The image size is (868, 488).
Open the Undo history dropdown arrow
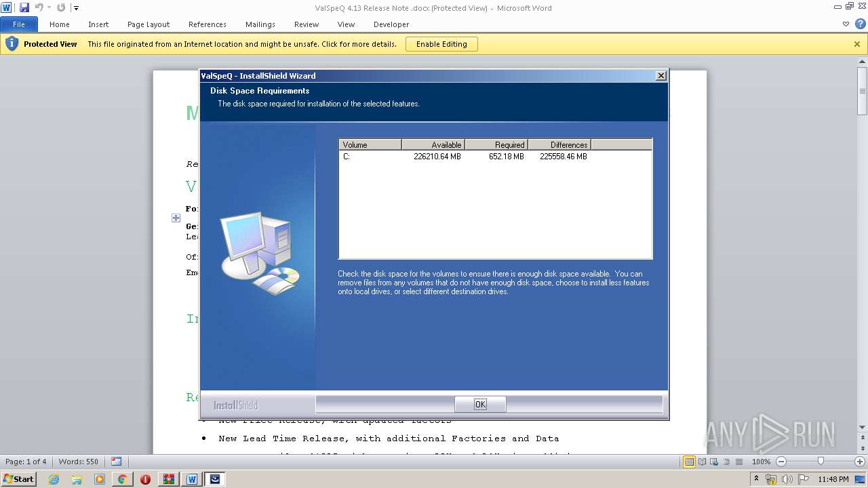tap(49, 8)
